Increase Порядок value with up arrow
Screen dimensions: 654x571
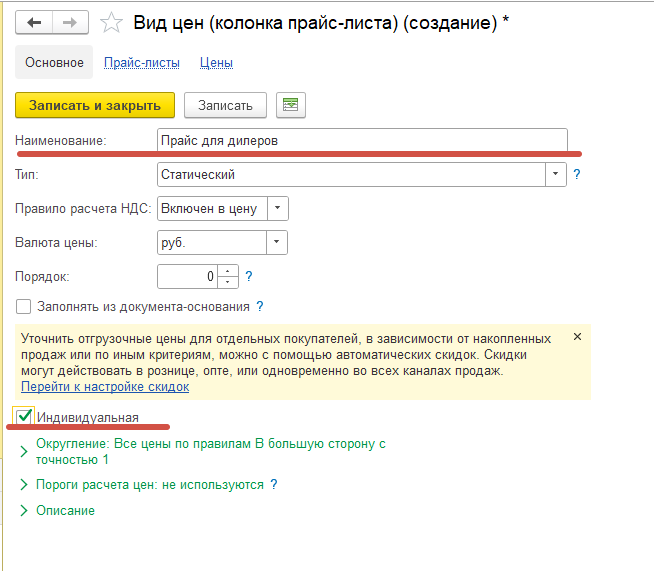(228, 271)
